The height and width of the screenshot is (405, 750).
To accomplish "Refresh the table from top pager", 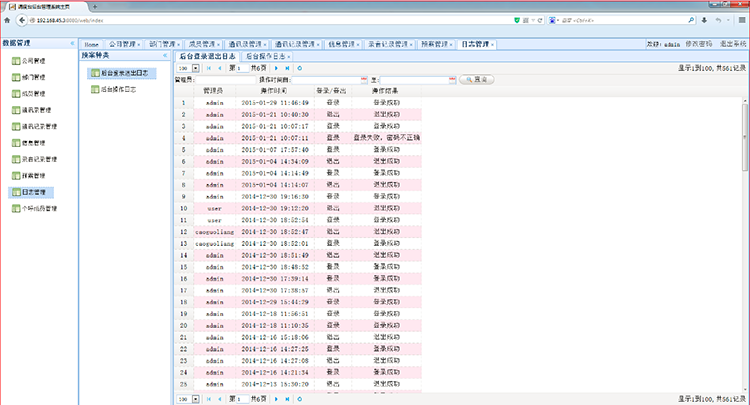I will coord(300,68).
